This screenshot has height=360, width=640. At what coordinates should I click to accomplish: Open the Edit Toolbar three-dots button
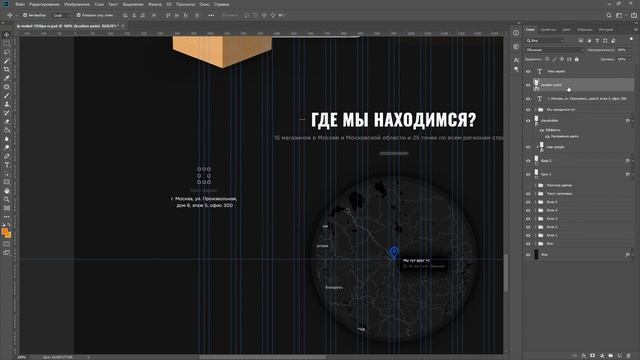click(x=7, y=217)
